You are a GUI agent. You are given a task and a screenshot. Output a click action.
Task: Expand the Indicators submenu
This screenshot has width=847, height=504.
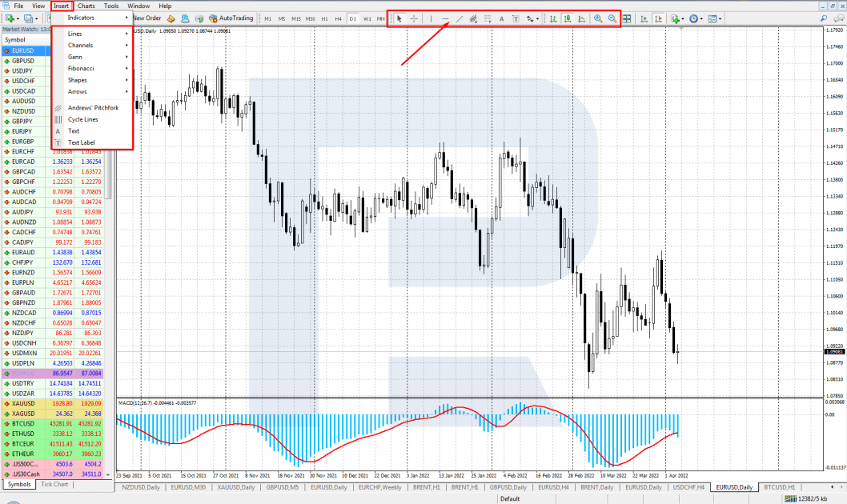[92, 18]
